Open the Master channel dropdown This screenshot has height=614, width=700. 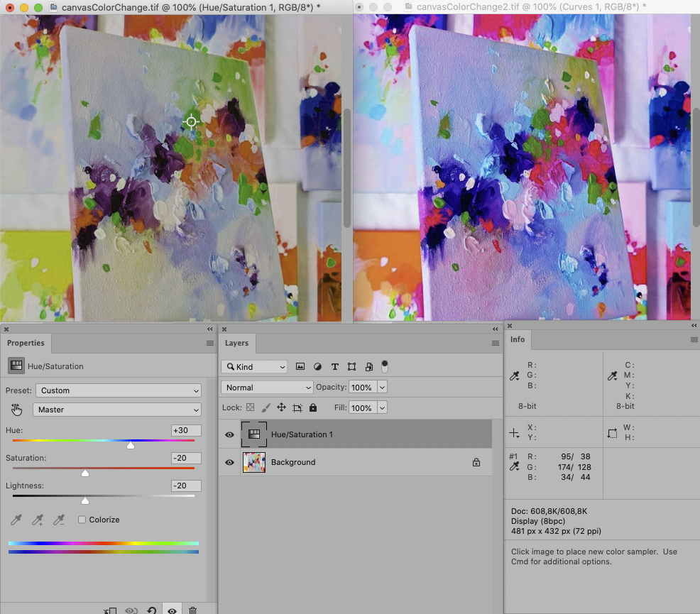pyautogui.click(x=117, y=410)
